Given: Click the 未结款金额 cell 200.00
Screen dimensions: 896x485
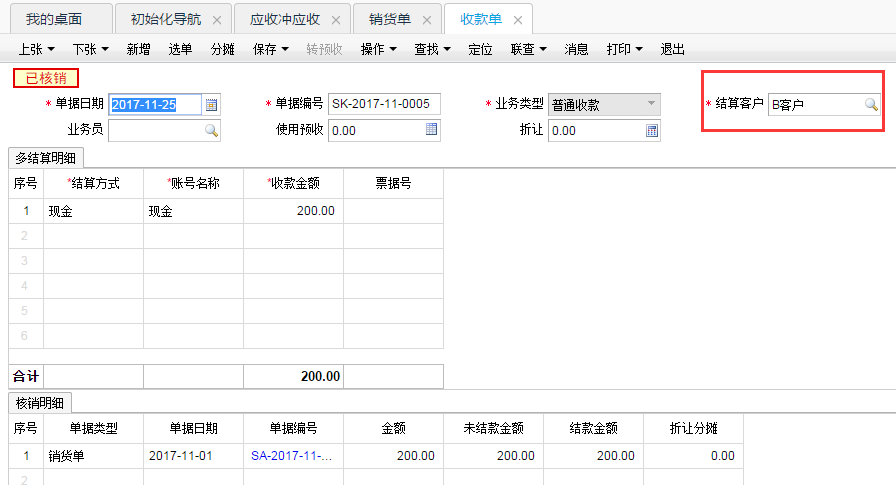Looking at the screenshot, I should coord(493,456).
